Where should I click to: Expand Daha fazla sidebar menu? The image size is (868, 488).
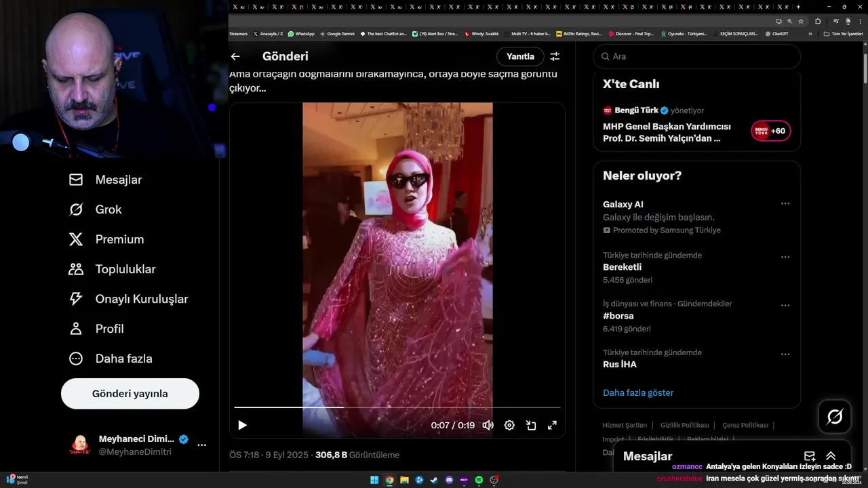pyautogui.click(x=111, y=359)
